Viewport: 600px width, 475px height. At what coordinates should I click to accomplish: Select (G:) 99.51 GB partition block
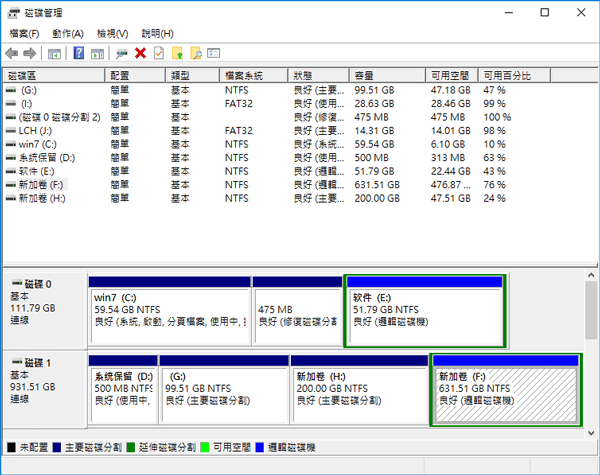[224, 389]
